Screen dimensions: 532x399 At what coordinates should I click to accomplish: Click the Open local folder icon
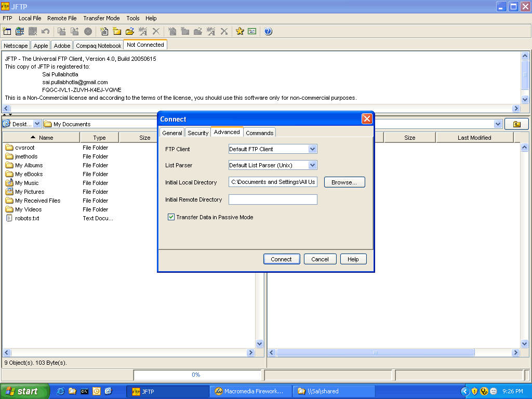pyautogui.click(x=129, y=32)
